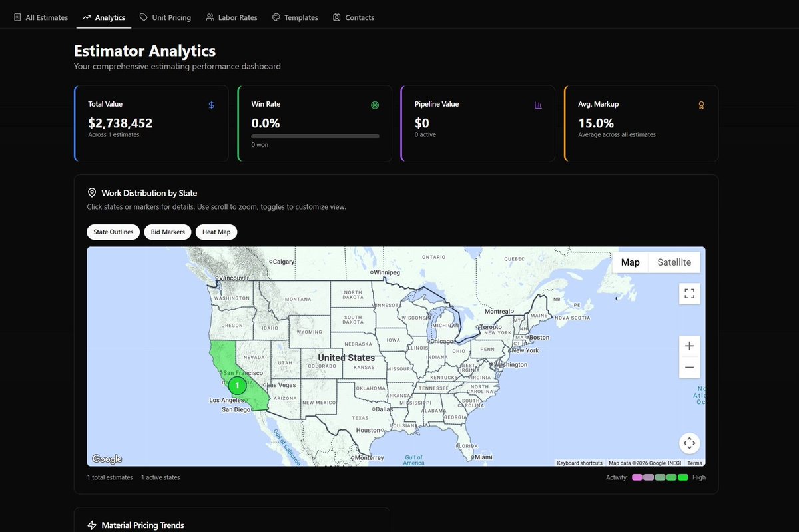Zoom out on the map
Screen dimensions: 799x532
689,367
